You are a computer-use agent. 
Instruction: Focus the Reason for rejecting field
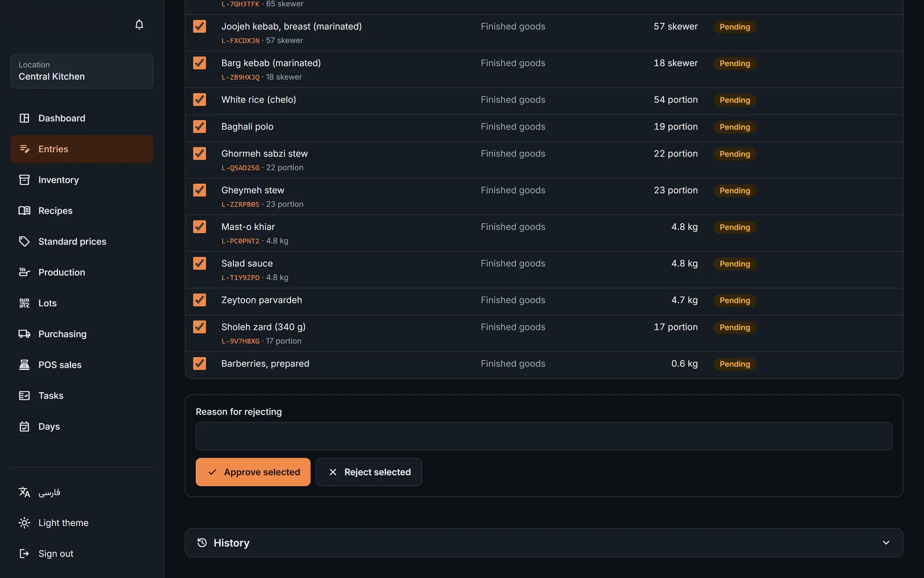click(x=544, y=436)
